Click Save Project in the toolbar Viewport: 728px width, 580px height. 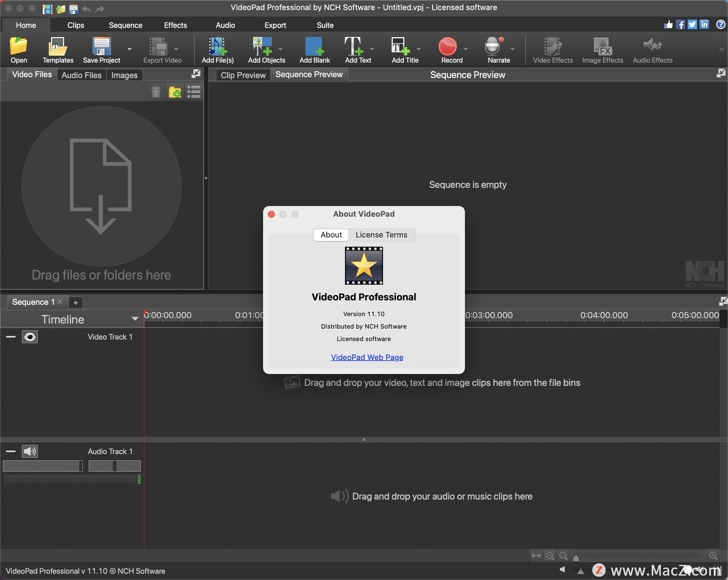(x=102, y=50)
